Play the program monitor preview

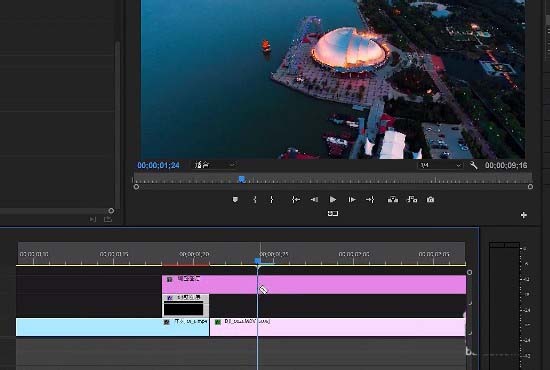[x=333, y=200]
